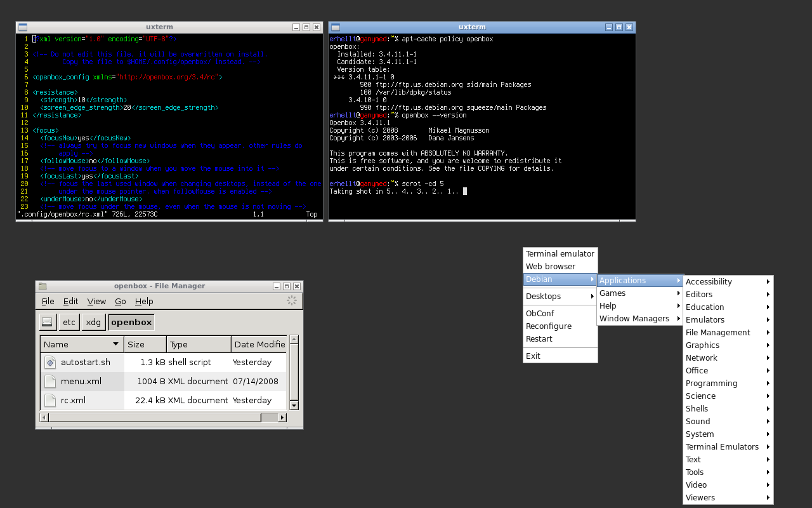Expand the Terminal Emulators submenu
Image resolution: width=812 pixels, height=508 pixels.
point(723,446)
